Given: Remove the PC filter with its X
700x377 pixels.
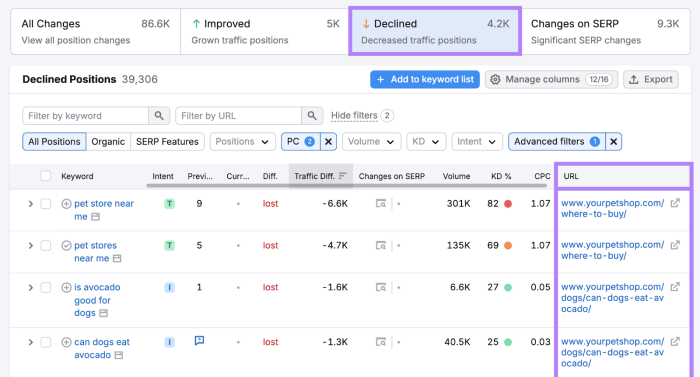Looking at the screenshot, I should (328, 142).
